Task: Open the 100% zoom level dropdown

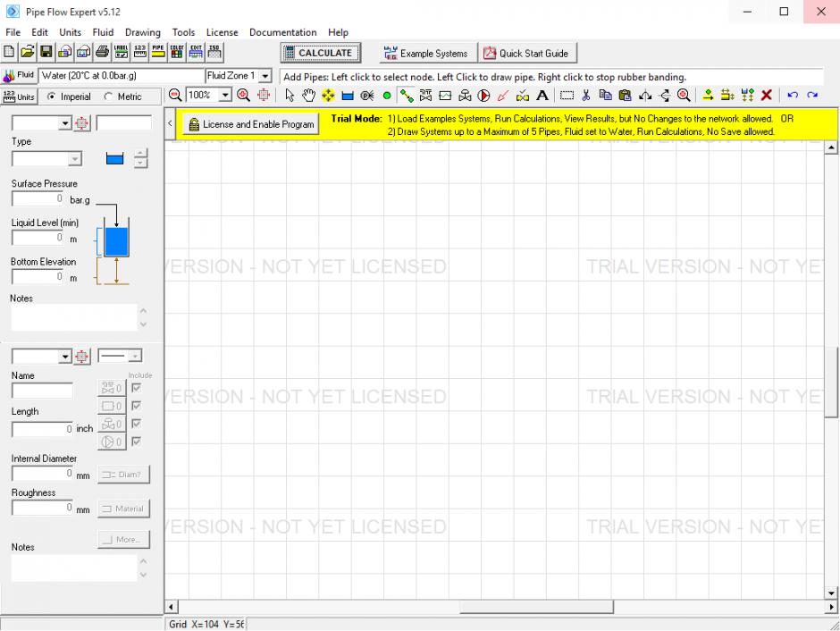Action: (225, 96)
